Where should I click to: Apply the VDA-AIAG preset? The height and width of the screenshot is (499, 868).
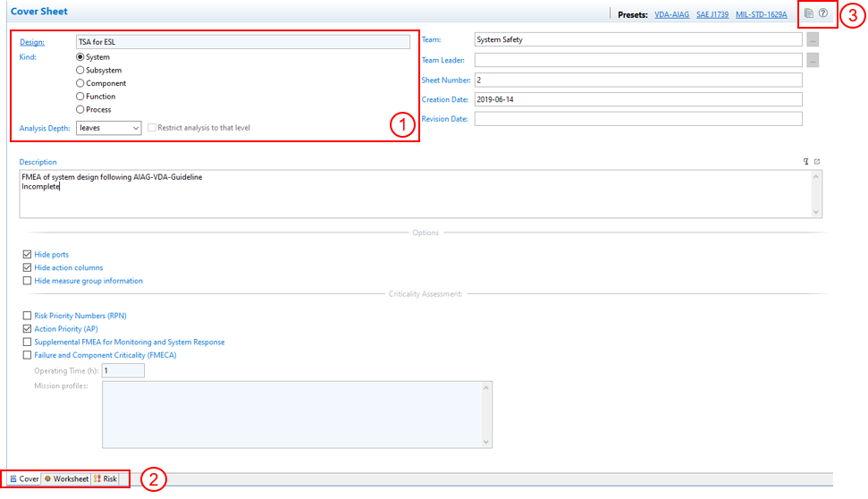671,15
